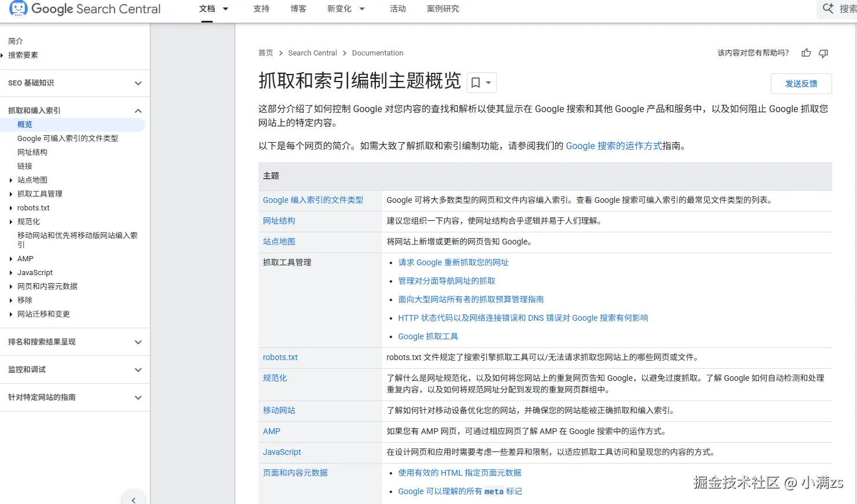
Task: Expand the 监控和调试 section
Action: point(75,370)
